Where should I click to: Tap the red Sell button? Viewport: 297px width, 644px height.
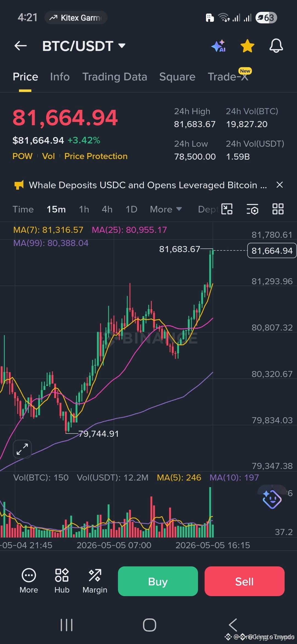click(244, 581)
